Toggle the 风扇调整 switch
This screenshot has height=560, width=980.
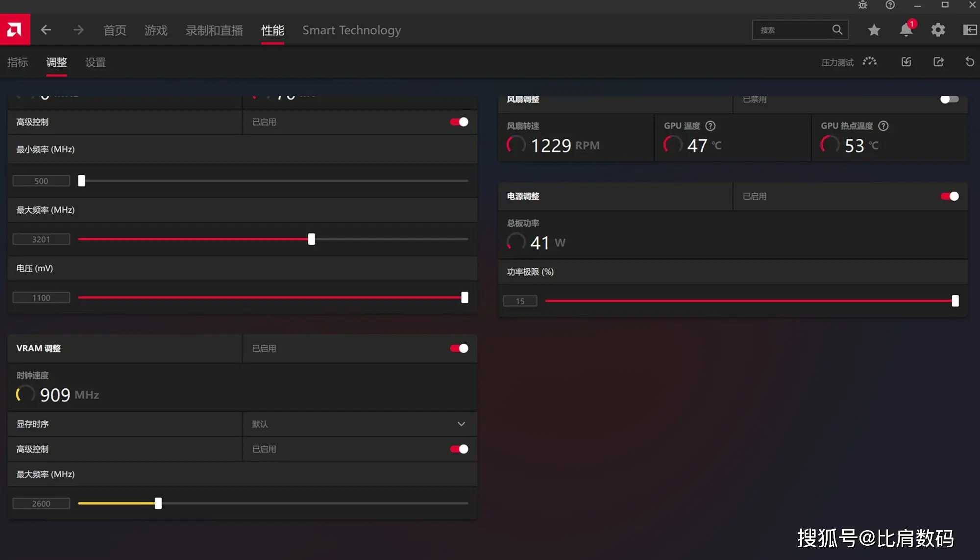click(x=949, y=99)
